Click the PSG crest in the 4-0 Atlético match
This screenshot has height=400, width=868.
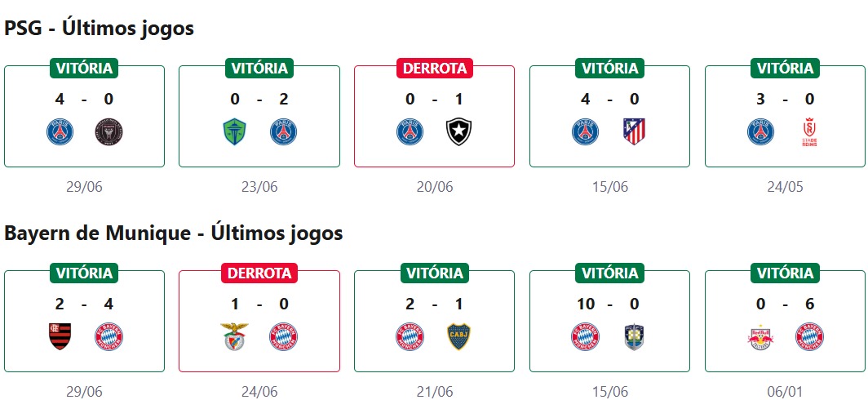pos(585,131)
